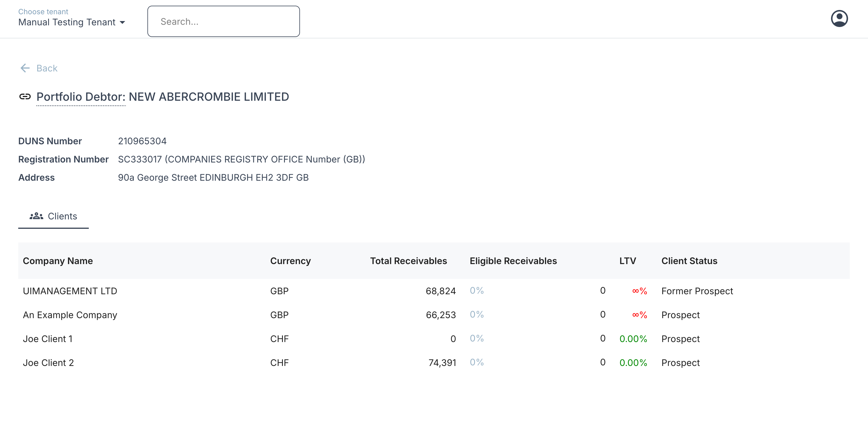
Task: Focus the Search input field
Action: tap(223, 22)
